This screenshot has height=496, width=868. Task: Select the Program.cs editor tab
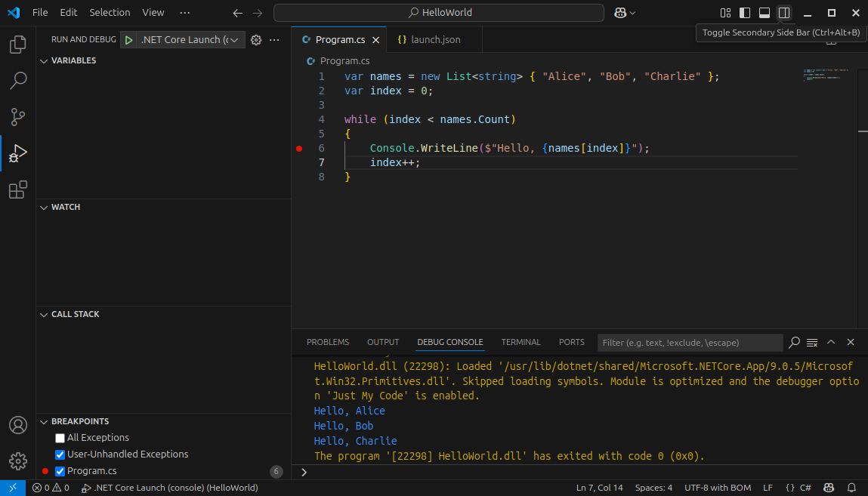pyautogui.click(x=340, y=40)
